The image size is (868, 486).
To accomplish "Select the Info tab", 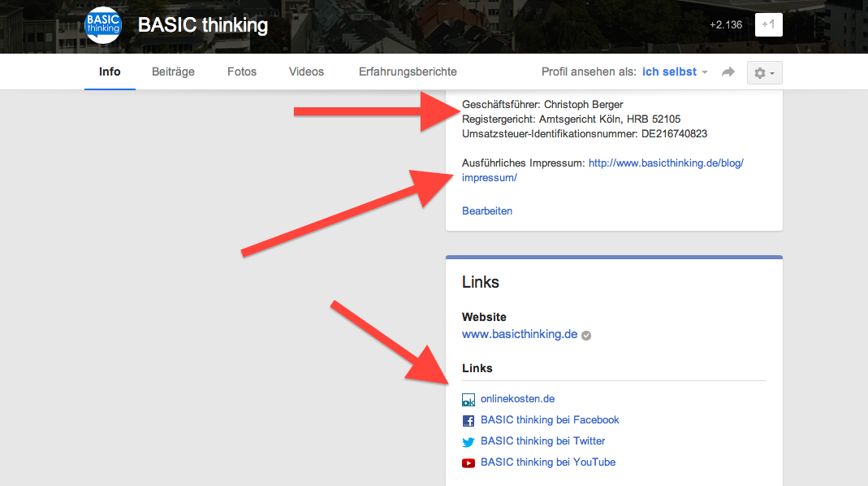I will pos(110,72).
